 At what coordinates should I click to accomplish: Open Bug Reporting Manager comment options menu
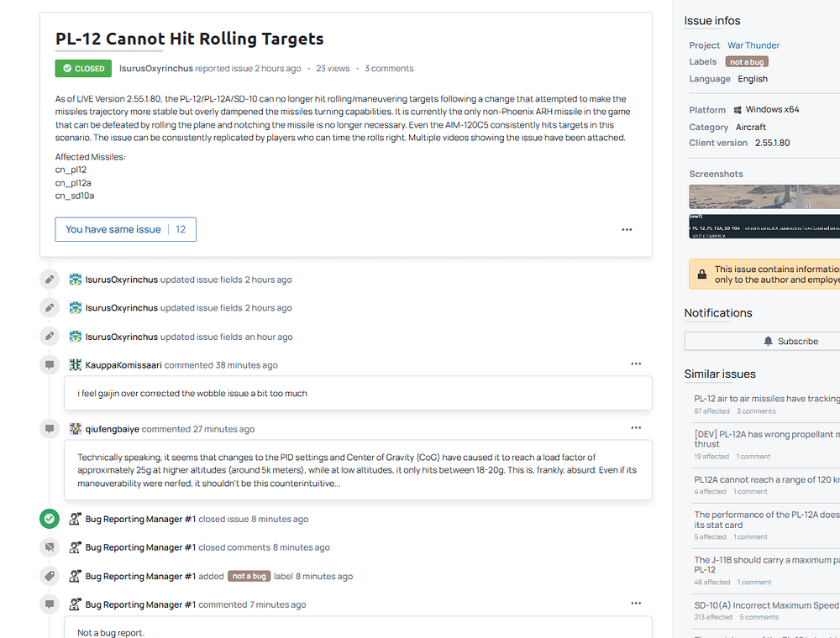click(x=636, y=604)
